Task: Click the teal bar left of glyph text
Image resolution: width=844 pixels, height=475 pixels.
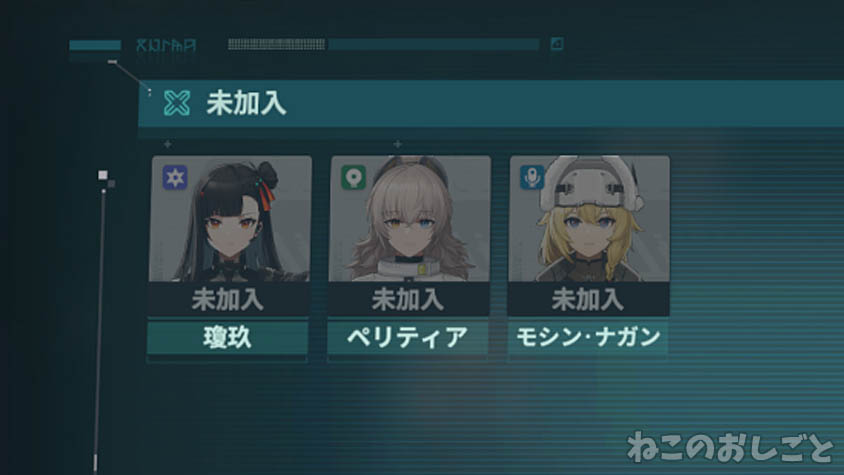Action: coord(95,45)
